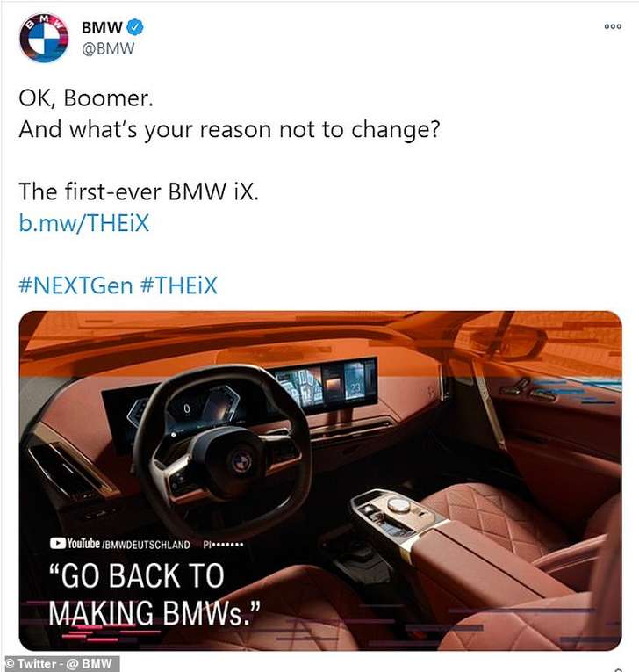Viewport: 639px width, 672px height.
Task: Click the BMW display name
Action: pos(102,27)
